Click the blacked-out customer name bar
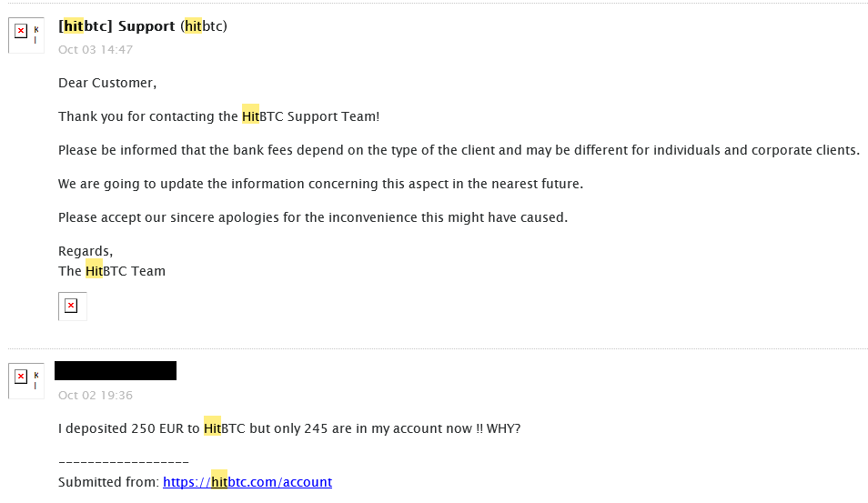The width and height of the screenshot is (868, 503). pyautogui.click(x=116, y=371)
